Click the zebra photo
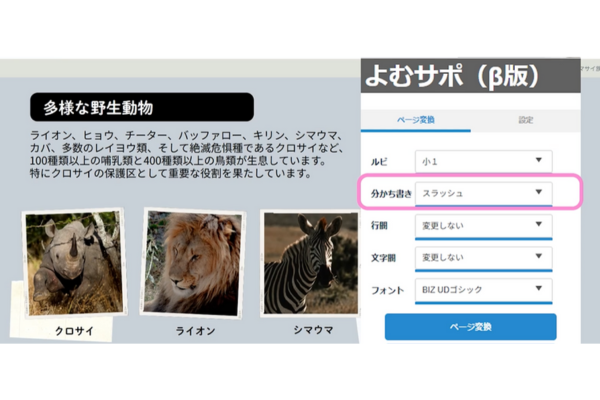The width and height of the screenshot is (600, 400). 309,262
